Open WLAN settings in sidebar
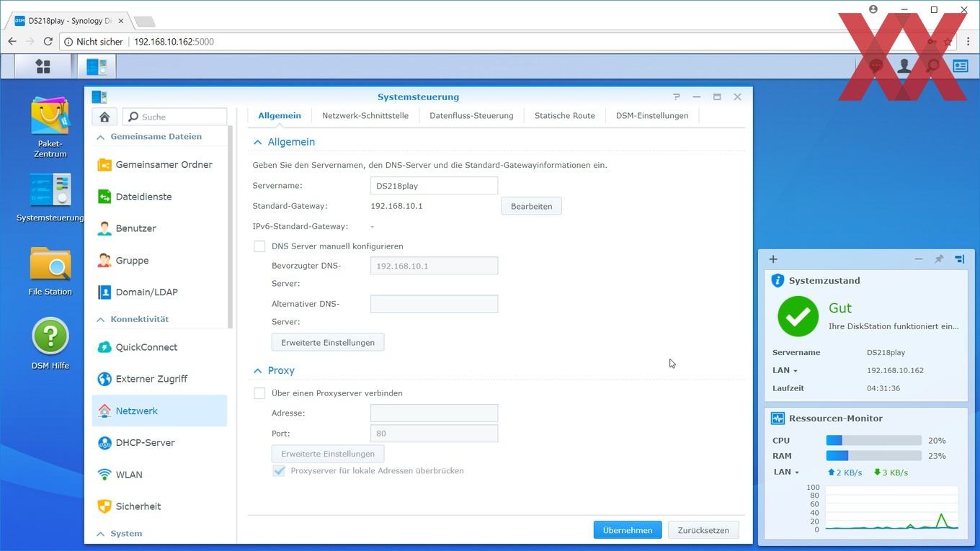This screenshot has width=980, height=551. [159, 475]
